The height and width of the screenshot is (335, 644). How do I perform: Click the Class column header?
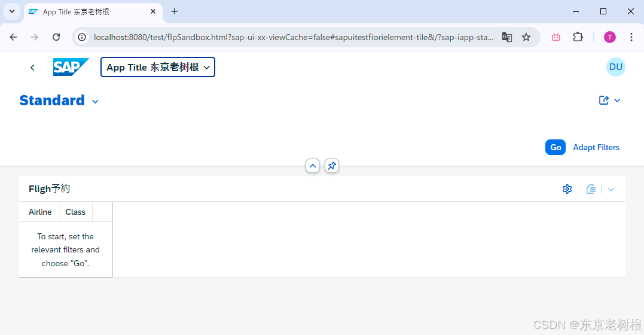75,212
